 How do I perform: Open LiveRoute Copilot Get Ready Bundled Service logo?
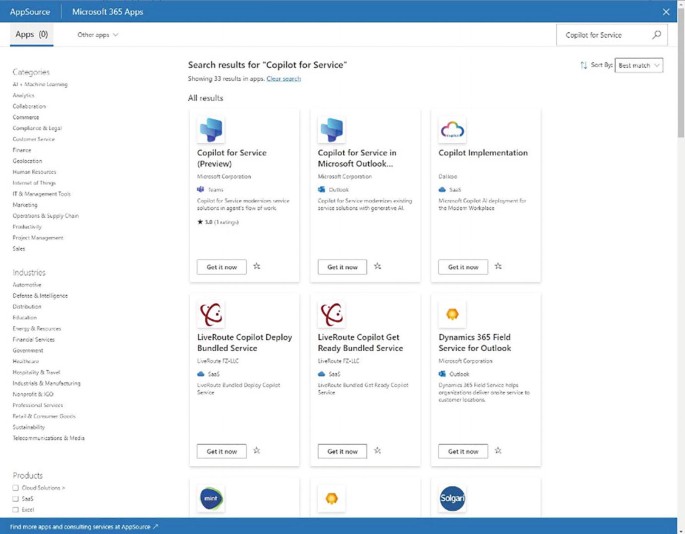[332, 314]
